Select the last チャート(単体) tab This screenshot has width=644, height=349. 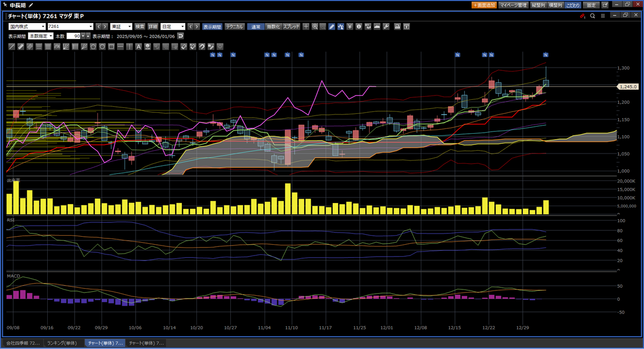[x=146, y=343]
